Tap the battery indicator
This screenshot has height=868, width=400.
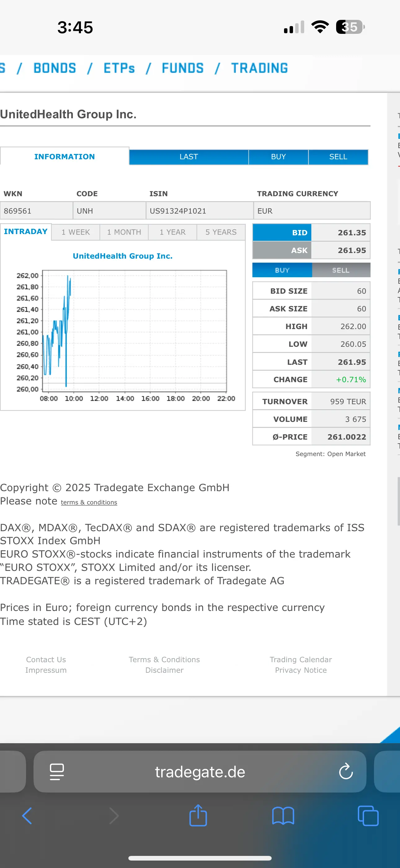[x=350, y=27]
